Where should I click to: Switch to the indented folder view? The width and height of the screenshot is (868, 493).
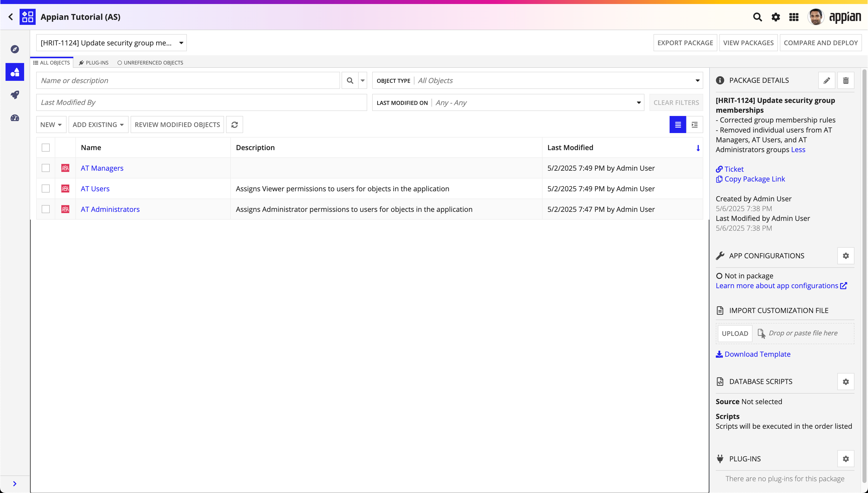pos(694,125)
